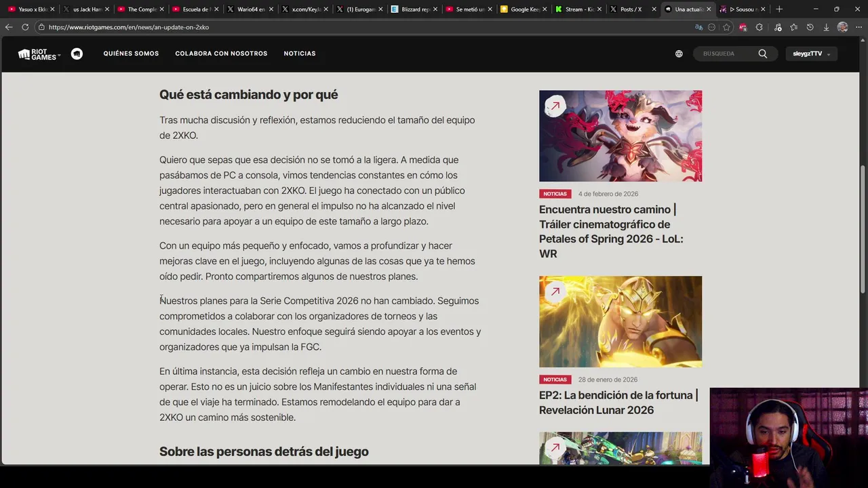Focus the BÚSQUEDA search field
Viewport: 868px width, 488px height.
click(727, 54)
